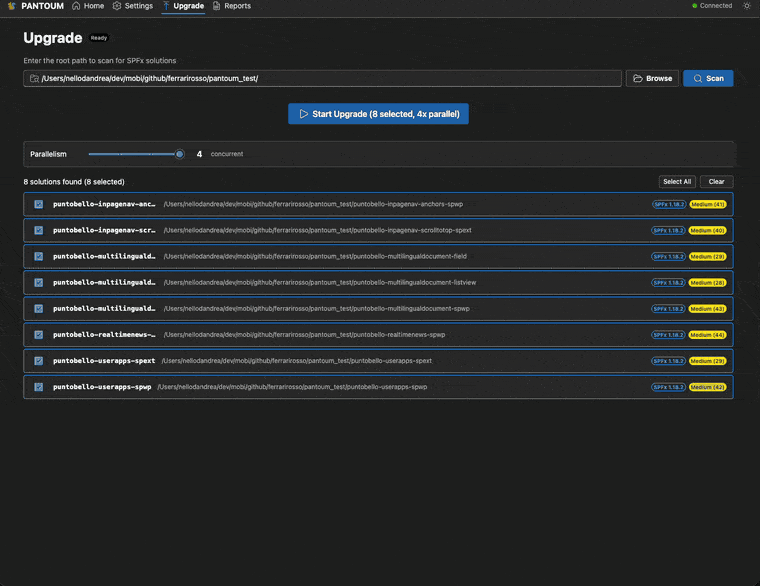Toggle the multilingualdocument-spwp solution checkbox
760x586 pixels.
tap(39, 309)
